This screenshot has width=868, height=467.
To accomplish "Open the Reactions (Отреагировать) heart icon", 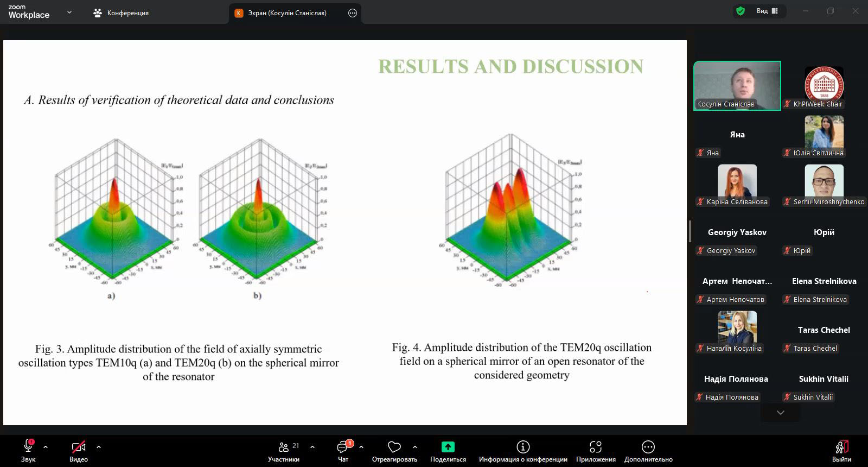I will coord(394,447).
